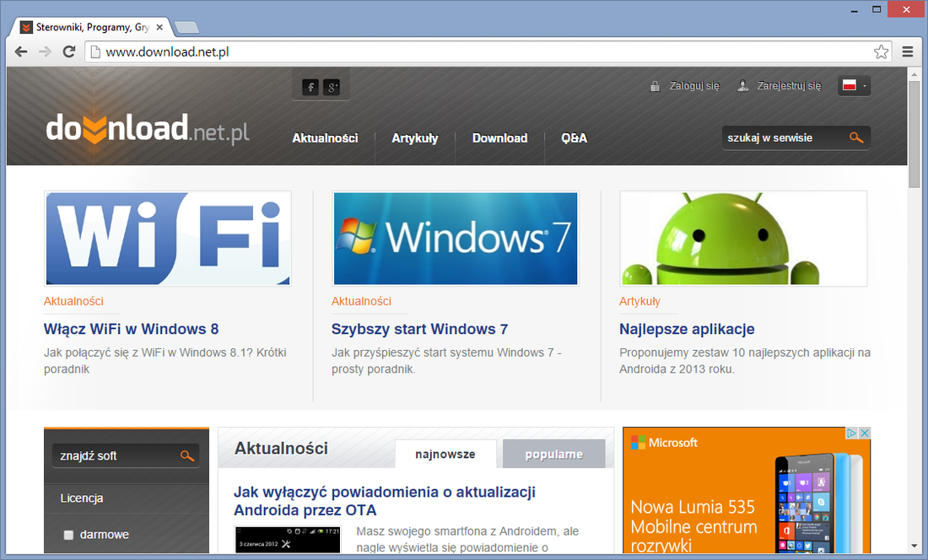Minimize the browser window
This screenshot has height=560, width=928.
[854, 10]
